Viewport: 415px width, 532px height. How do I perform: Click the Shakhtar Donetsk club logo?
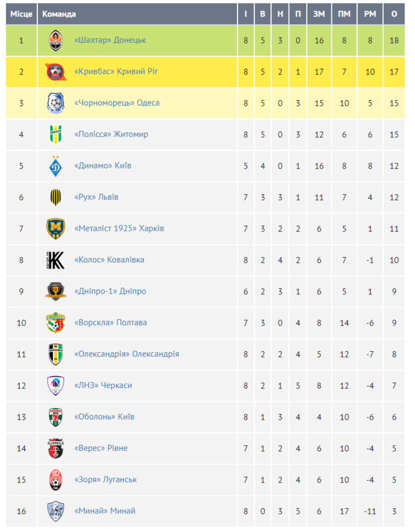coord(56,40)
